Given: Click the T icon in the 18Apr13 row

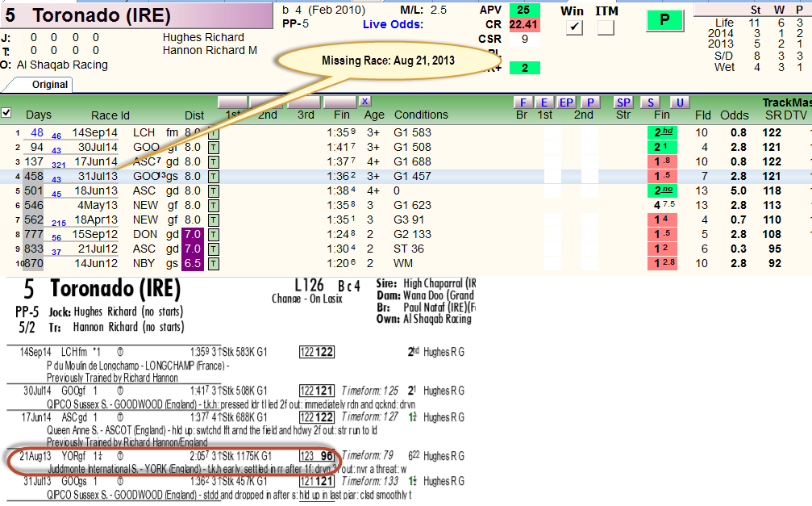Looking at the screenshot, I should [x=214, y=220].
